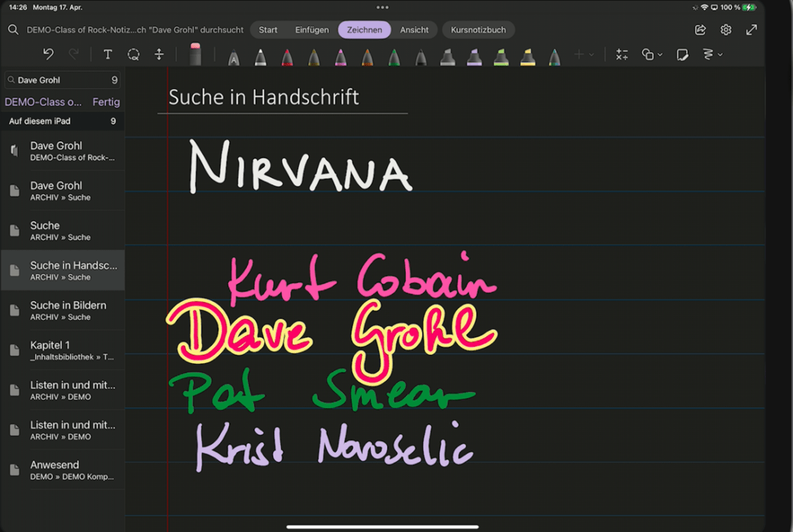
Task: Select the shapes tool
Action: click(x=648, y=54)
